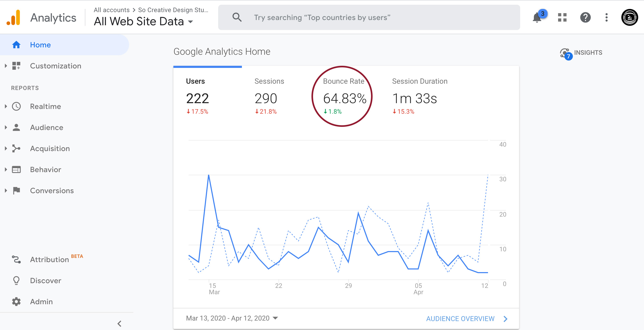This screenshot has height=330, width=644.
Task: Click the Analytics search field
Action: [369, 17]
